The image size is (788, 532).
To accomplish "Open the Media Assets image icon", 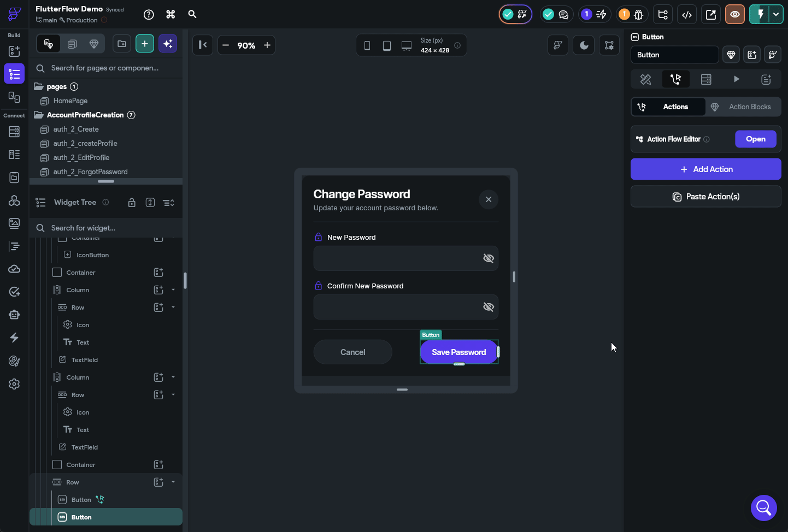I will 14,223.
